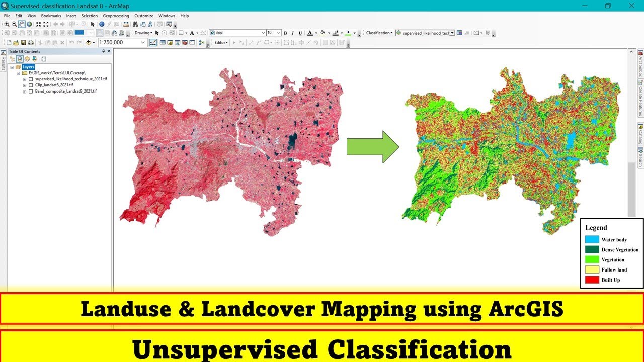Enable Clip_landsat8_2021.tif layer checkbox
The height and width of the screenshot is (362, 644).
tap(31, 85)
